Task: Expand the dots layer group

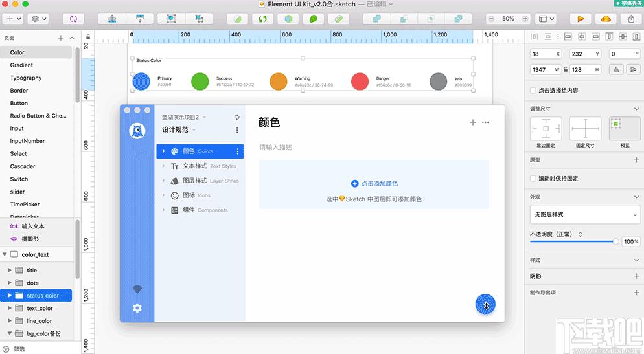Action: click(10, 283)
